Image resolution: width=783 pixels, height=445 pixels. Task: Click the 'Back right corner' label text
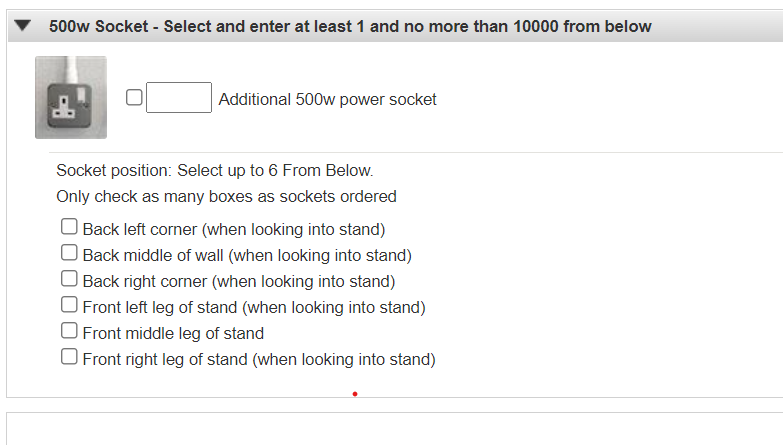tap(238, 281)
